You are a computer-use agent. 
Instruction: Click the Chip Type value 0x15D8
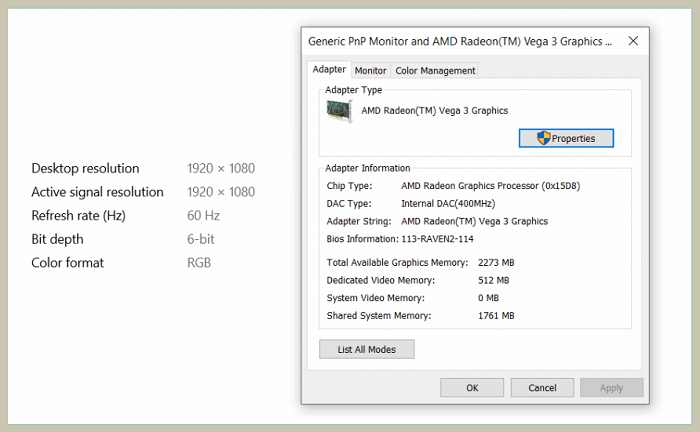pyautogui.click(x=491, y=186)
